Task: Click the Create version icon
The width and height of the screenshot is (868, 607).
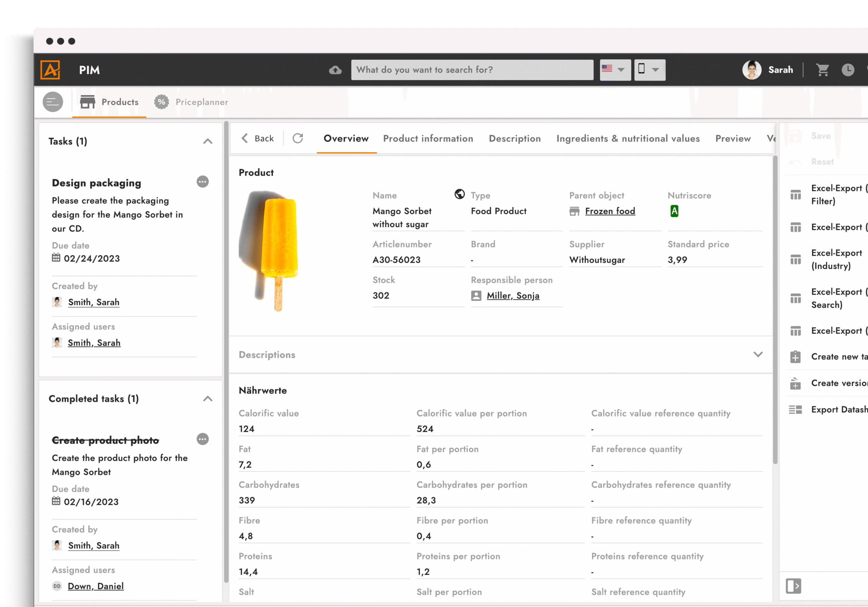Action: [x=795, y=383]
